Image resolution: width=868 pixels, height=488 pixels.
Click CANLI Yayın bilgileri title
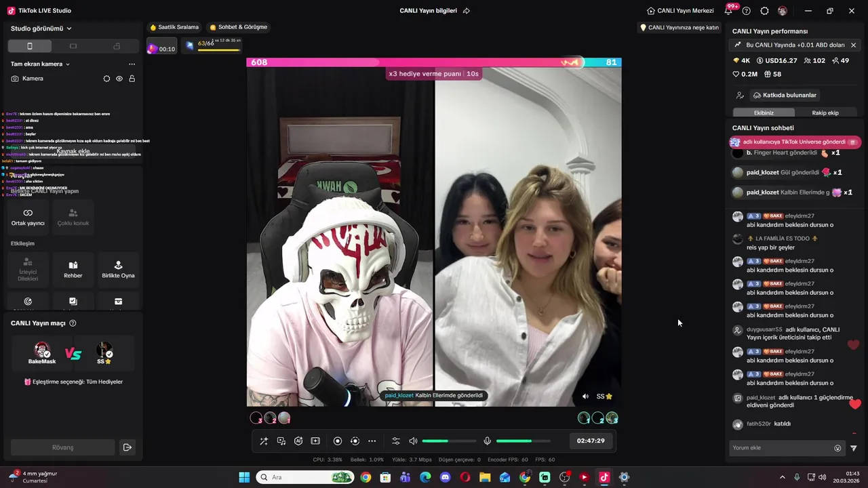click(x=428, y=11)
